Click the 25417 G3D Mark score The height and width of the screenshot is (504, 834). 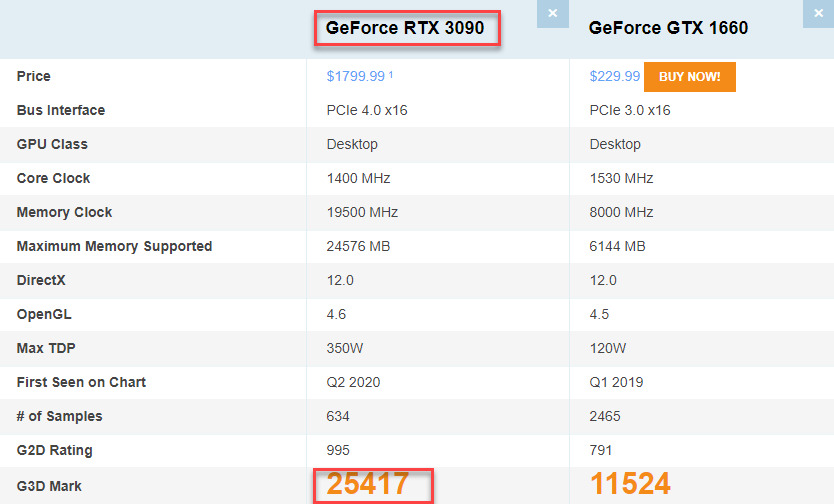368,485
